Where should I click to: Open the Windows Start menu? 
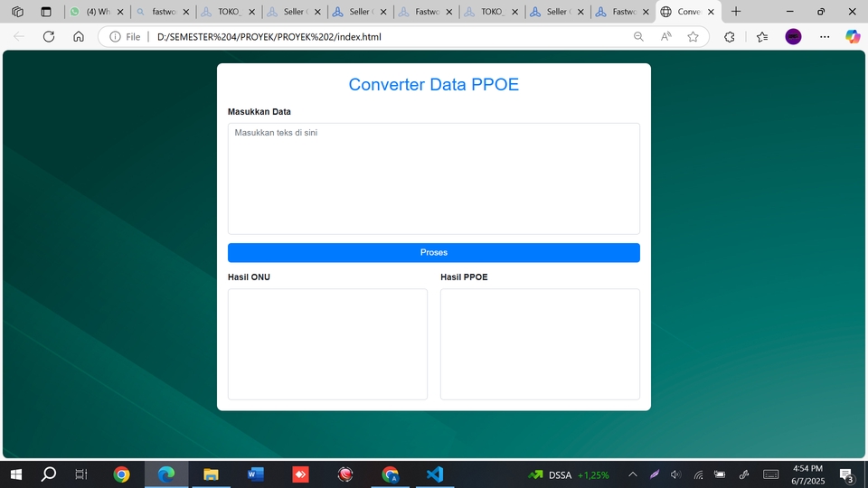pyautogui.click(x=16, y=474)
